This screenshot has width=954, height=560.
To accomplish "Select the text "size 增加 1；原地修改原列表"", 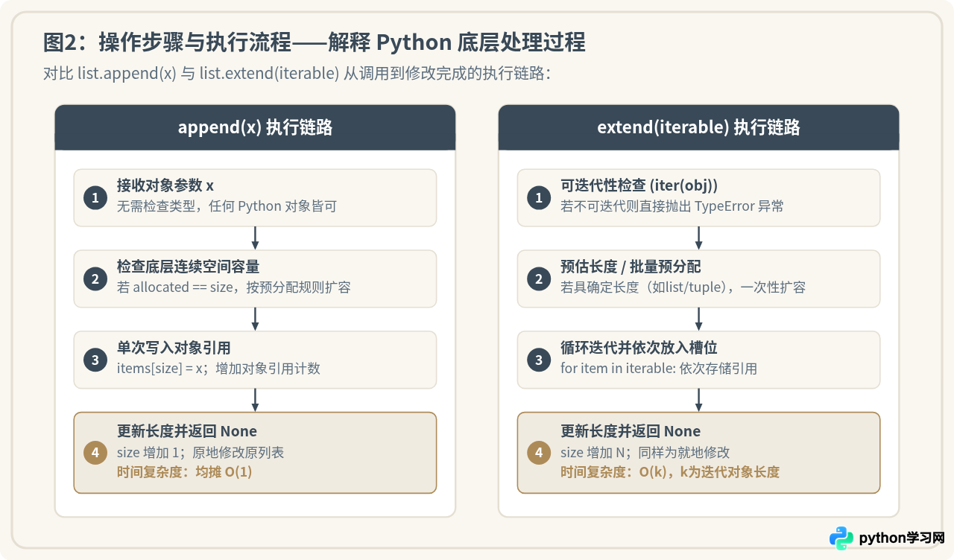I will 200,452.
